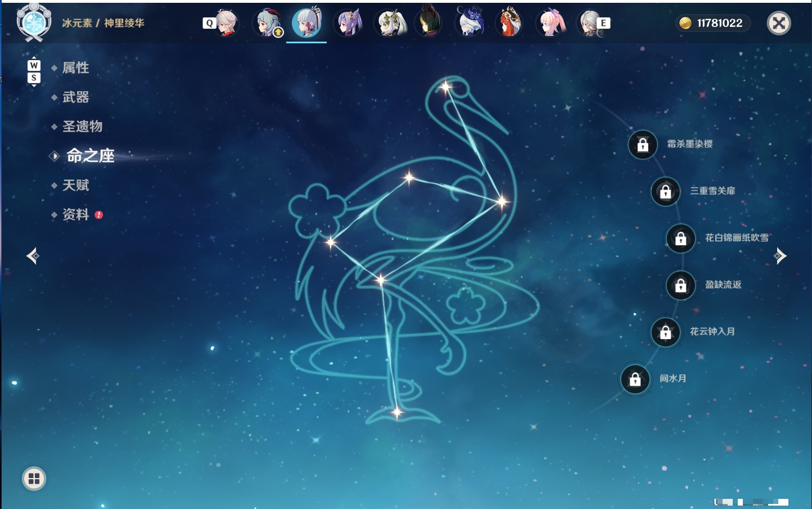Select the pink-haired character portrait
Viewport: 812px width, 509px height.
click(x=551, y=23)
